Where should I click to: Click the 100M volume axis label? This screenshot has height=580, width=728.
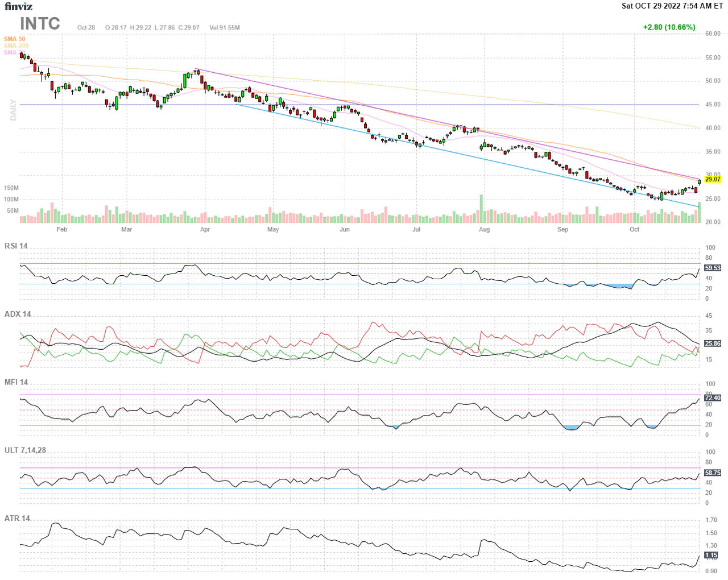click(11, 199)
